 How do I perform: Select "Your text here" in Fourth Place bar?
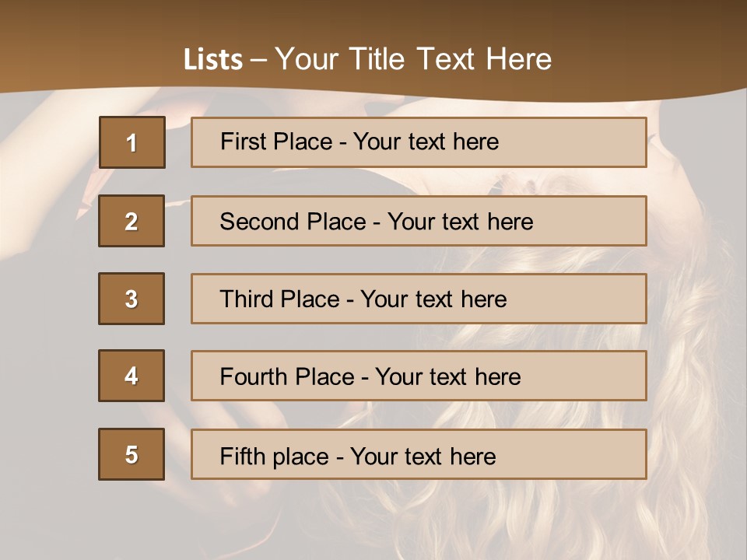[x=447, y=377]
